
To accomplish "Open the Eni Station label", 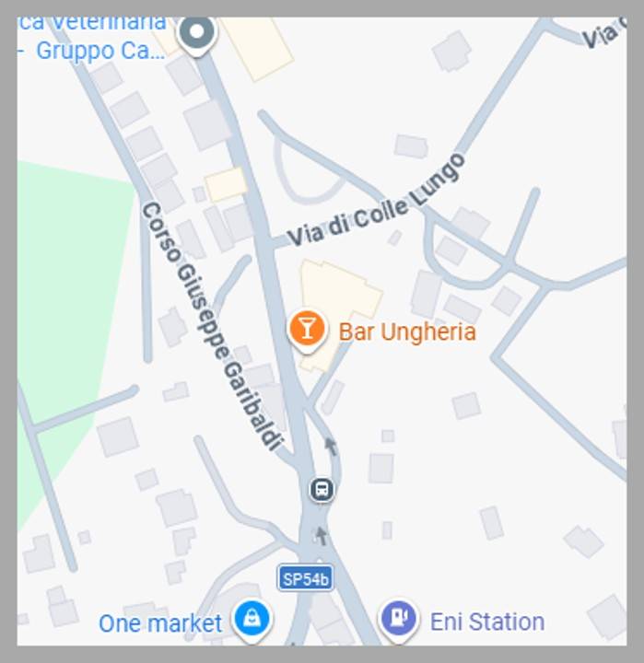I will click(487, 622).
